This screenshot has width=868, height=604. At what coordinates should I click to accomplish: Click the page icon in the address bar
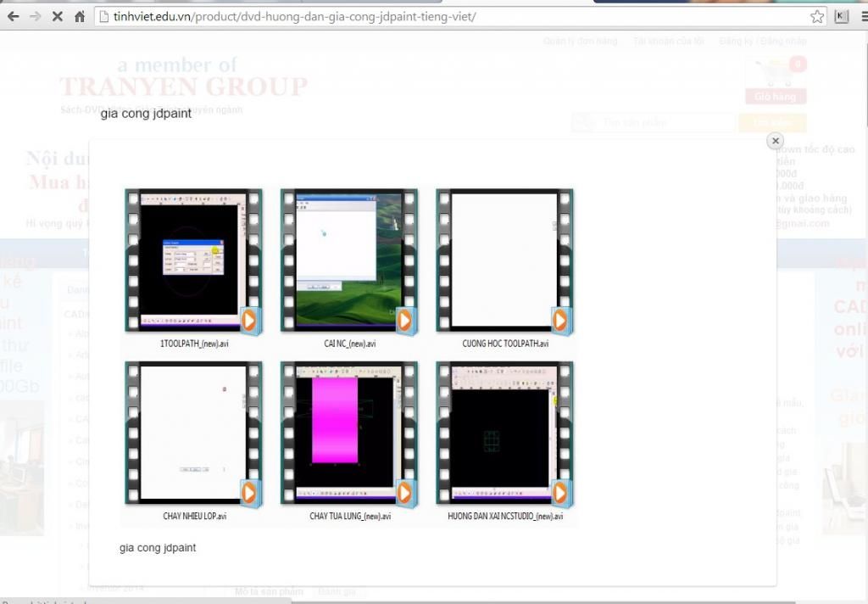[103, 17]
